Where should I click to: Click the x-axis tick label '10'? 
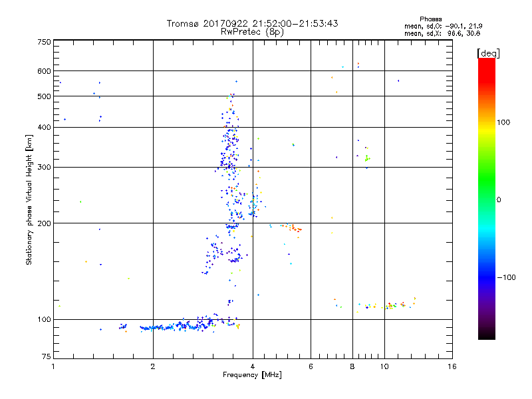pyautogui.click(x=384, y=366)
